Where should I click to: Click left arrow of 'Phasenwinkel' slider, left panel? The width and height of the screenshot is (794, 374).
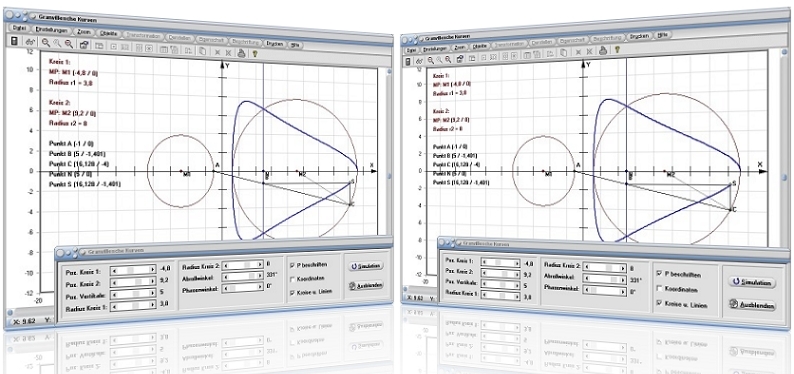tap(226, 287)
